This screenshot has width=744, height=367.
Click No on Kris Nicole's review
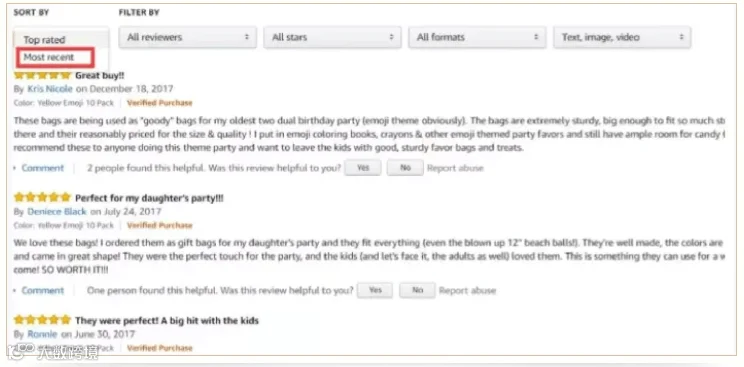405,168
